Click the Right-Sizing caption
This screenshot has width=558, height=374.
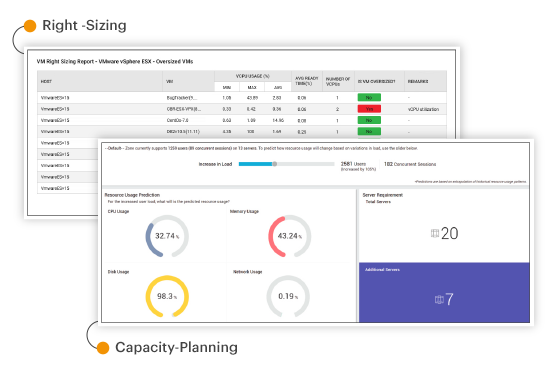[84, 25]
